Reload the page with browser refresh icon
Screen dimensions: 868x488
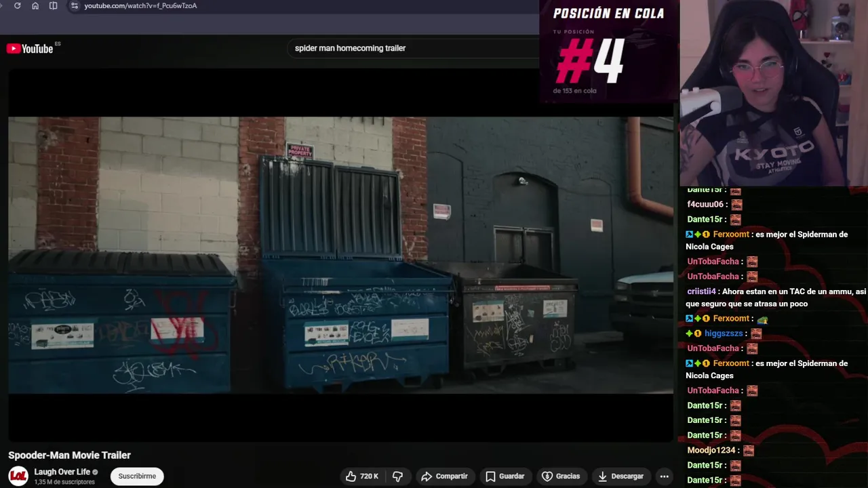pos(17,5)
